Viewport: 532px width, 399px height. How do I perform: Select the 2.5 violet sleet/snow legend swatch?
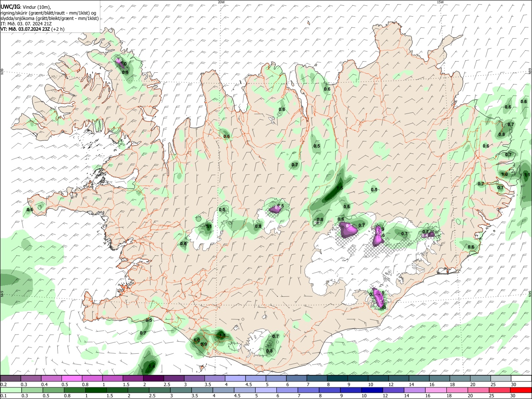(173, 378)
